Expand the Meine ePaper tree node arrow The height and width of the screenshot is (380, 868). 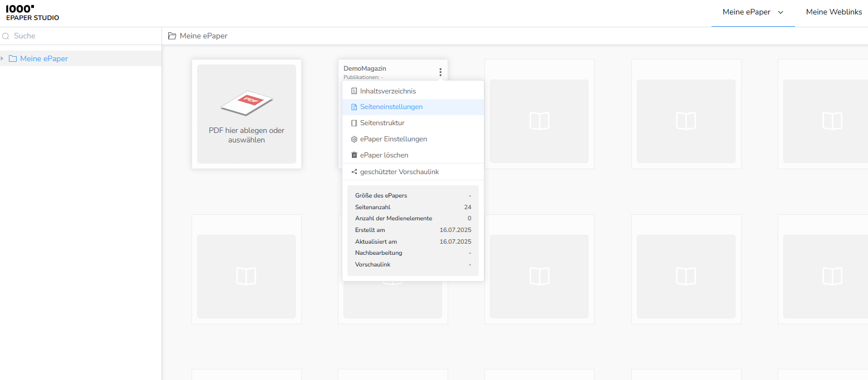[2, 58]
